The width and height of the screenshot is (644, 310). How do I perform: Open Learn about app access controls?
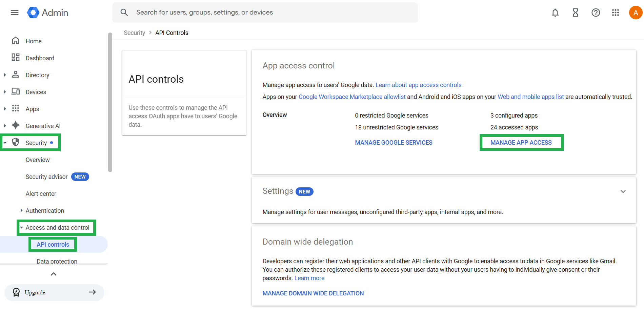418,85
